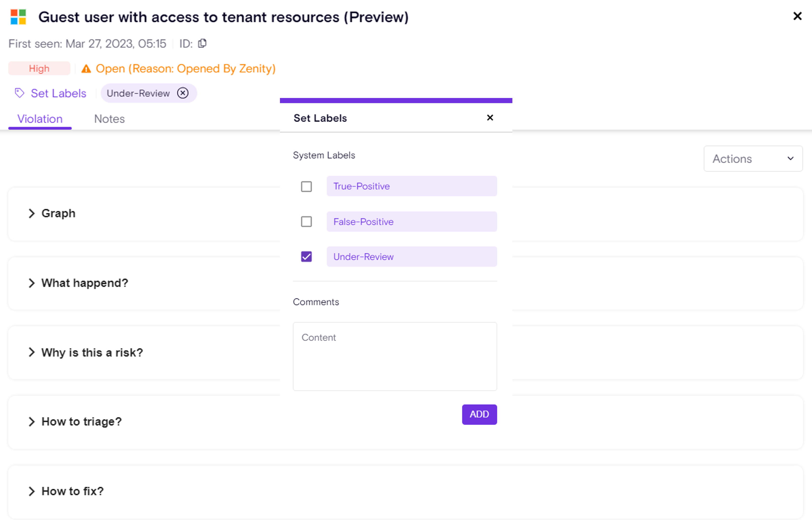Click the Set Labels link
The width and height of the screenshot is (812, 520).
(x=58, y=93)
